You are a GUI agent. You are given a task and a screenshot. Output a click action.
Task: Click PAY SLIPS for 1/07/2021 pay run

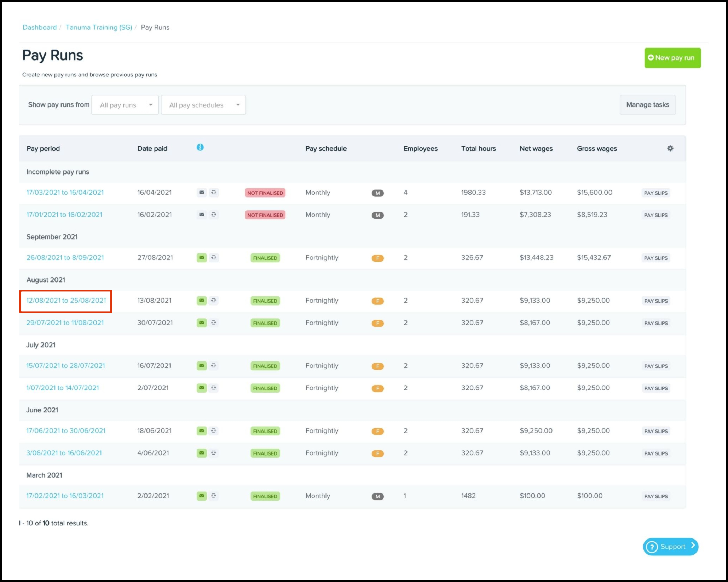pyautogui.click(x=655, y=388)
